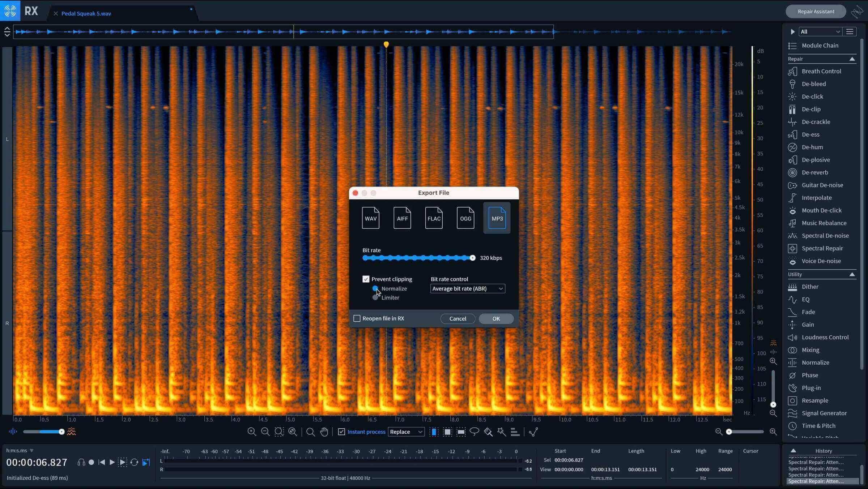Click the Loudness Control icon

[x=792, y=338]
